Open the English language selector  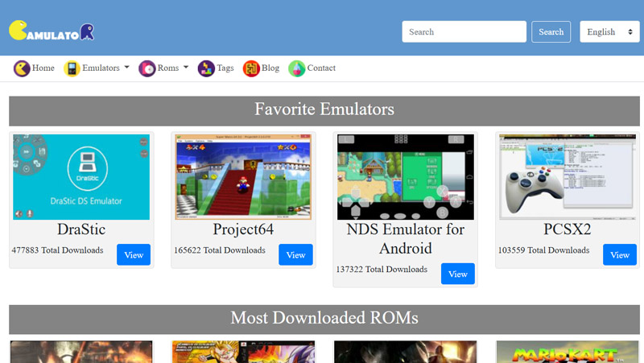tap(609, 31)
